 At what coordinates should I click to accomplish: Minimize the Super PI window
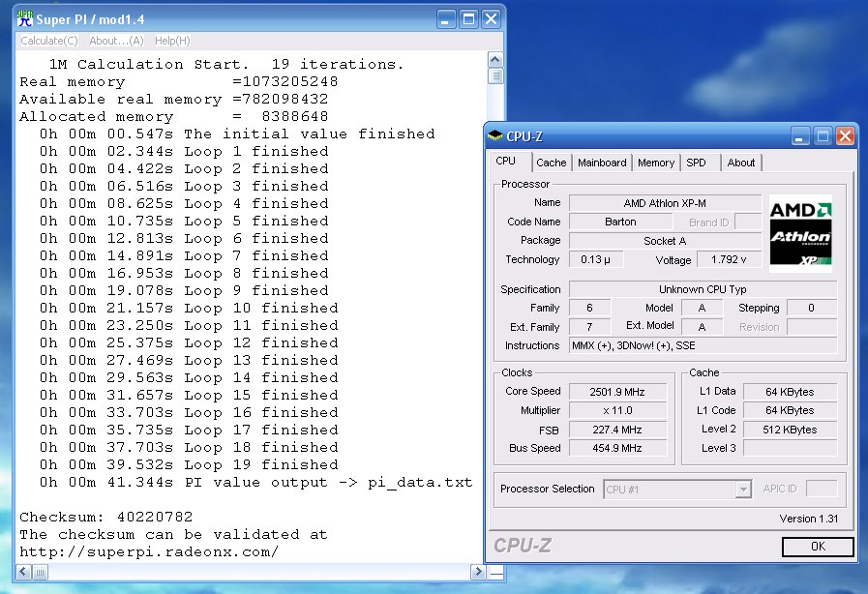[446, 19]
